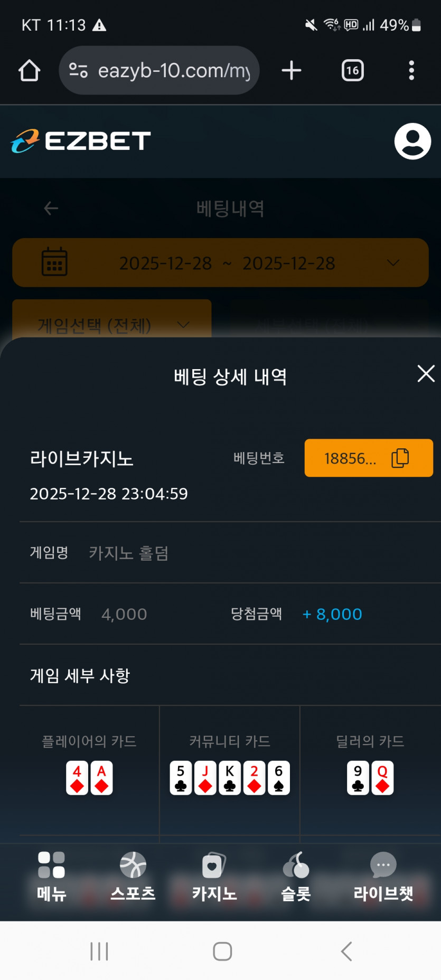Tap the ace of diamonds player card
Screen dimensions: 441x980
[x=102, y=778]
